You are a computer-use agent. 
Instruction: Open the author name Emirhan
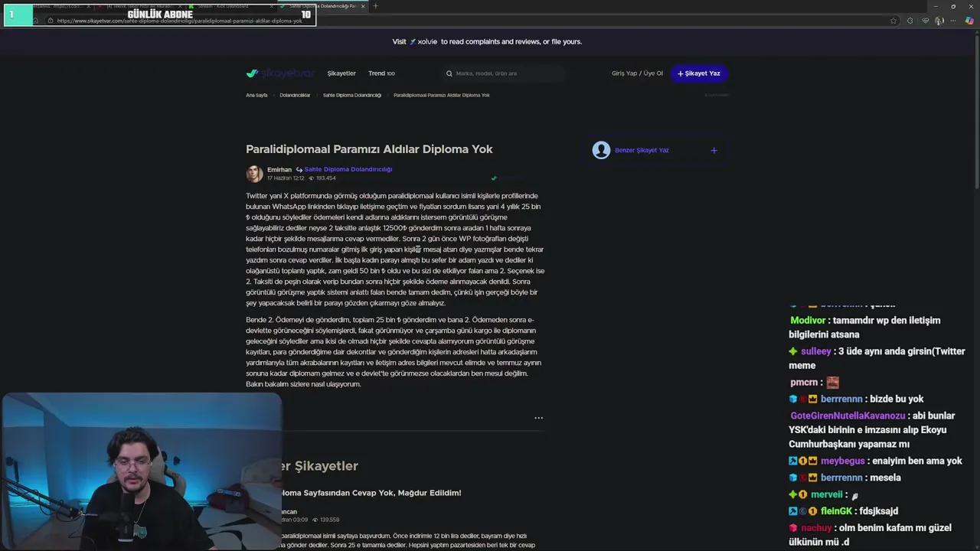click(279, 169)
